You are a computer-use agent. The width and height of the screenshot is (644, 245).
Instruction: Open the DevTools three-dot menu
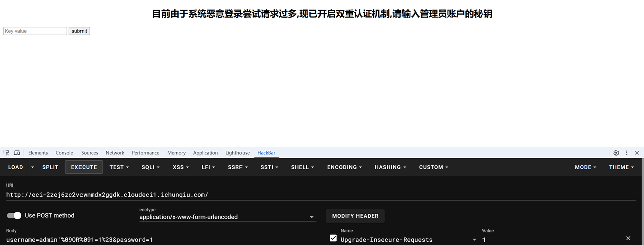pos(627,153)
